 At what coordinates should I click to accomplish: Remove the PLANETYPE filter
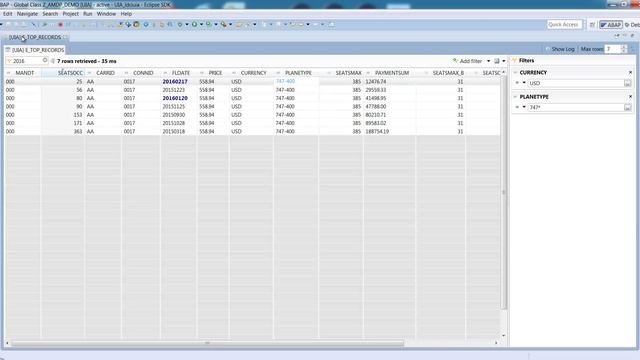pyautogui.click(x=630, y=97)
